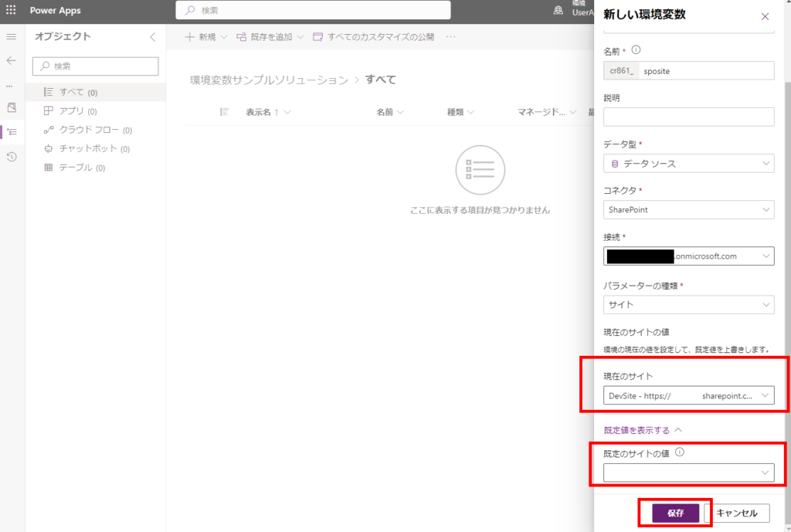The height and width of the screenshot is (532, 791).
Task: Click the オブジェクト panel search field
Action: pos(95,66)
